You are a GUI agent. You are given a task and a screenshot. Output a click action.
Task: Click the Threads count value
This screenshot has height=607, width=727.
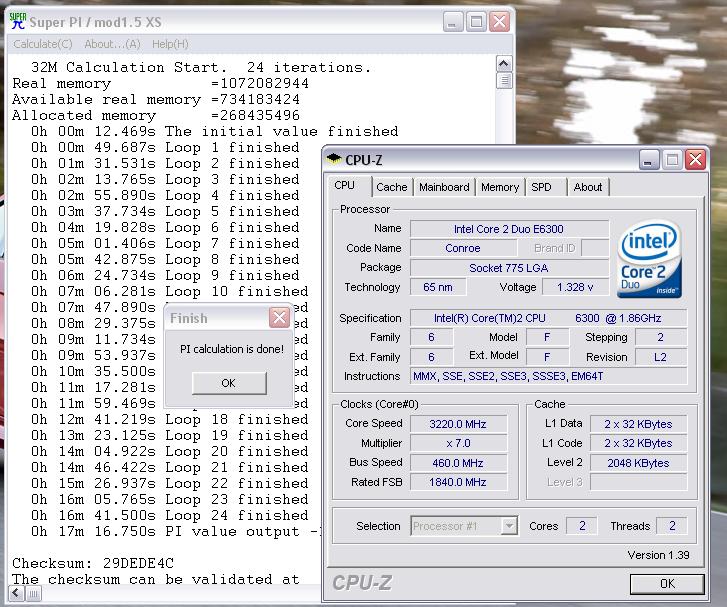672,526
